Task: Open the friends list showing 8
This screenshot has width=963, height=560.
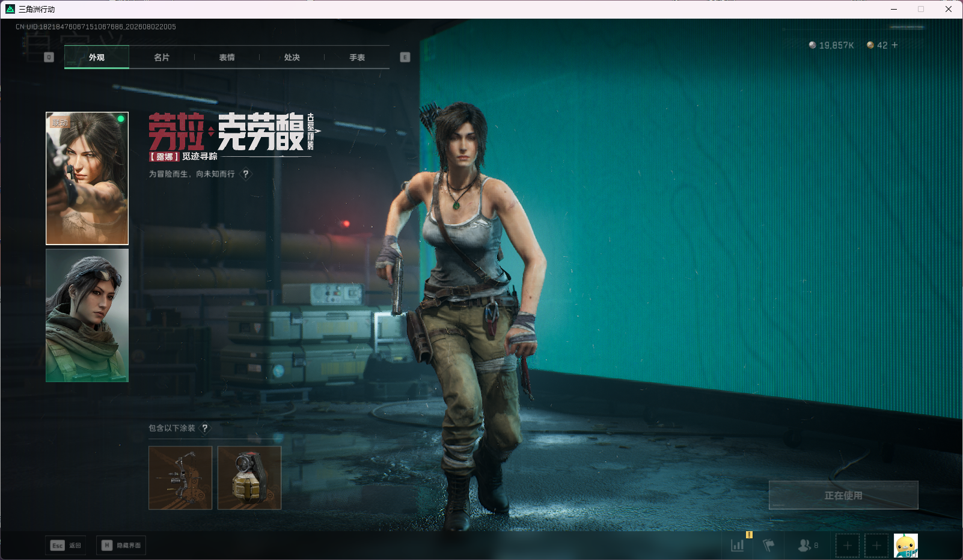Action: (808, 546)
